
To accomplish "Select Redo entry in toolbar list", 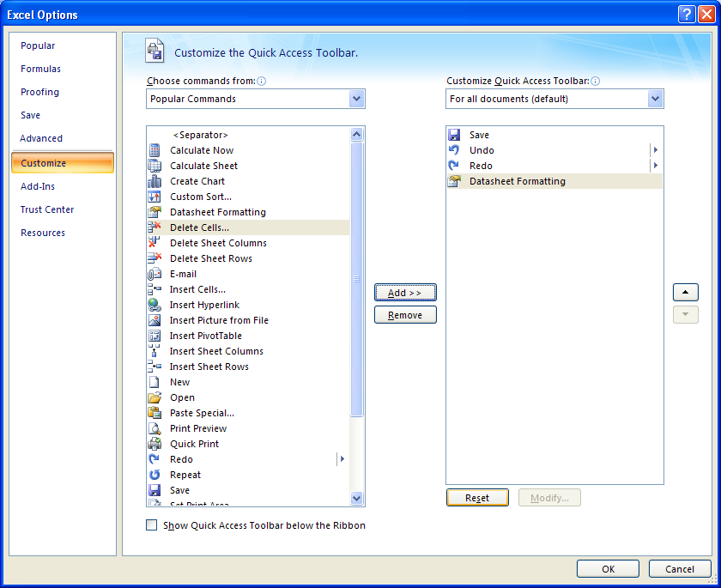I will [x=554, y=166].
